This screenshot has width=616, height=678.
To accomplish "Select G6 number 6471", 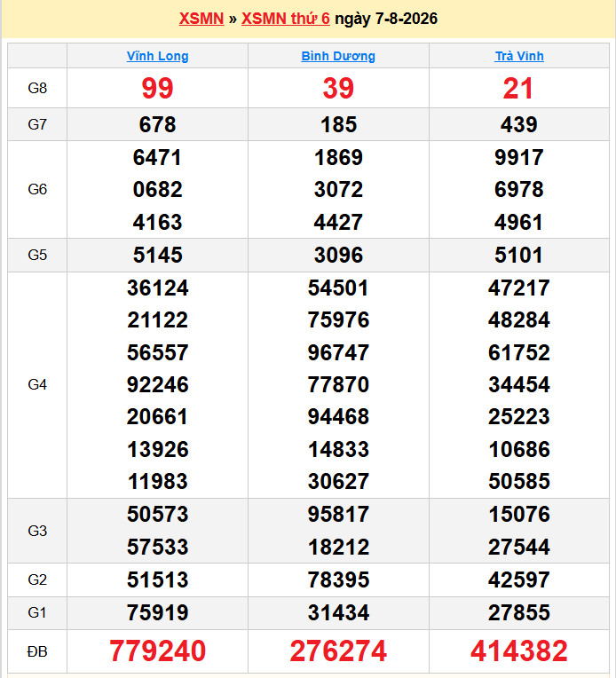I will pyautogui.click(x=157, y=157).
